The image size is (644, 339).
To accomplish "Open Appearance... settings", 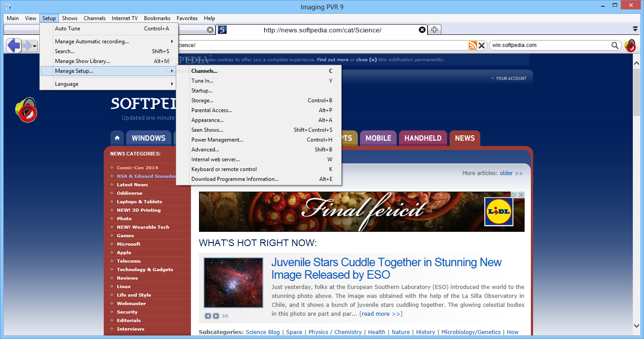I will coord(259,120).
